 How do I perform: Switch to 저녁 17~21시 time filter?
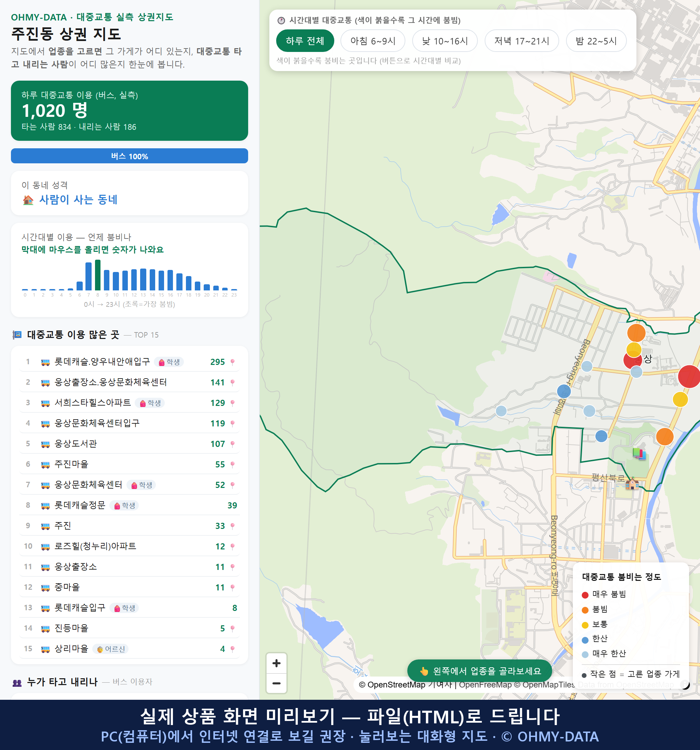[522, 41]
